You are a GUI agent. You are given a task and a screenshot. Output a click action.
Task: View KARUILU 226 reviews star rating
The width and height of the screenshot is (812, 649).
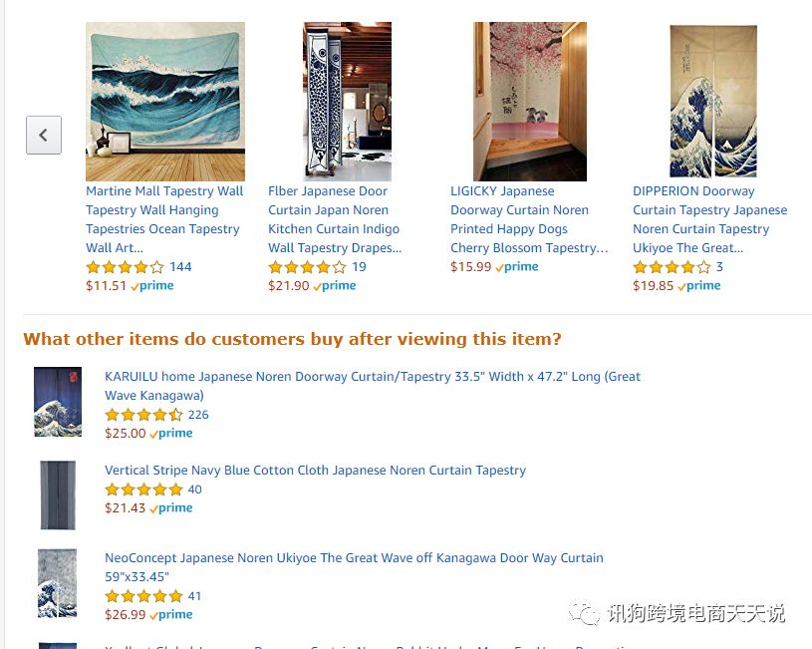(x=143, y=415)
